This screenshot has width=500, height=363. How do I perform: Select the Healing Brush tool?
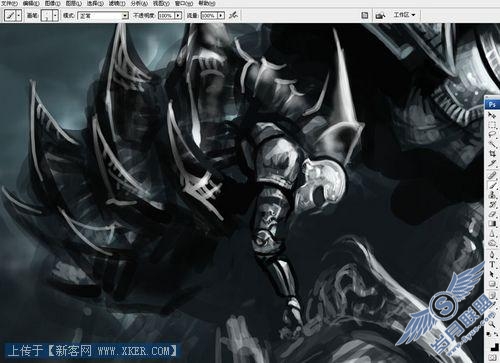pos(492,175)
